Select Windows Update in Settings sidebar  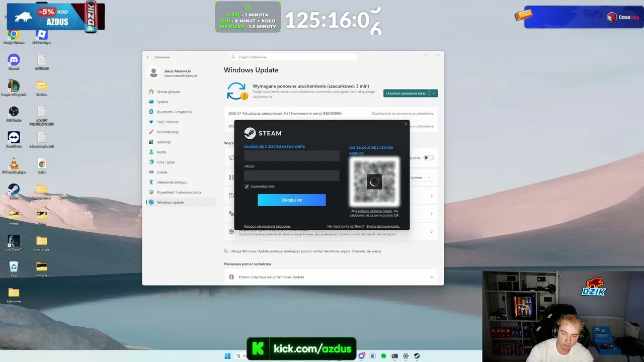[181, 203]
